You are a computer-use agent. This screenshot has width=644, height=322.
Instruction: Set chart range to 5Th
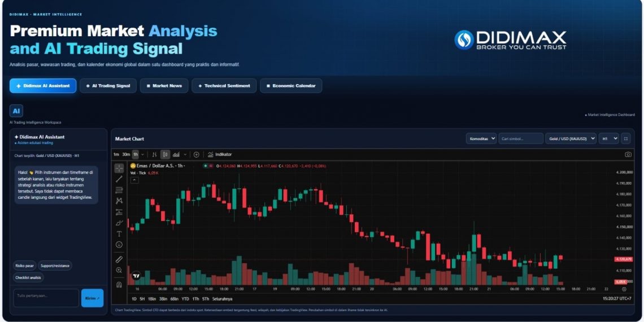(x=206, y=299)
